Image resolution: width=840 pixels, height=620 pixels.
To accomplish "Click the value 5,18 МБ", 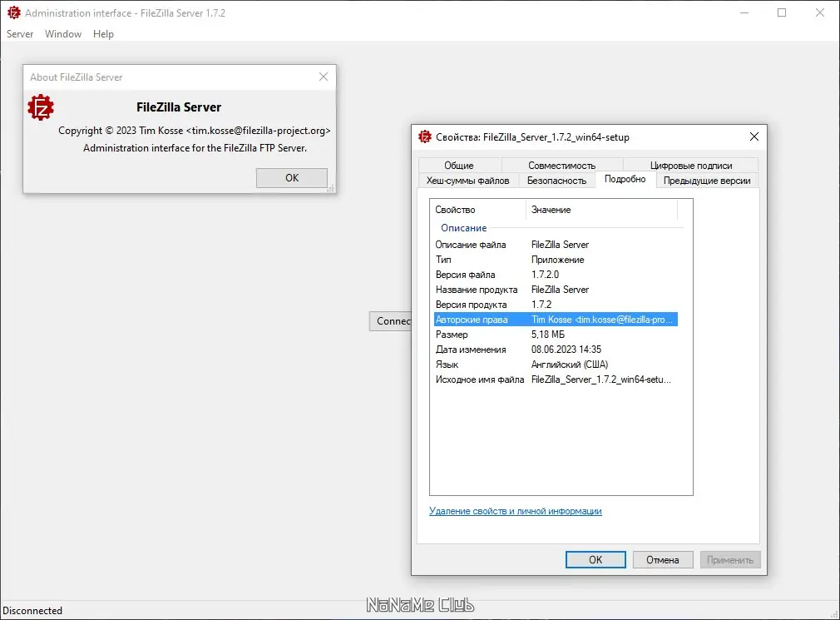I will coord(548,335).
